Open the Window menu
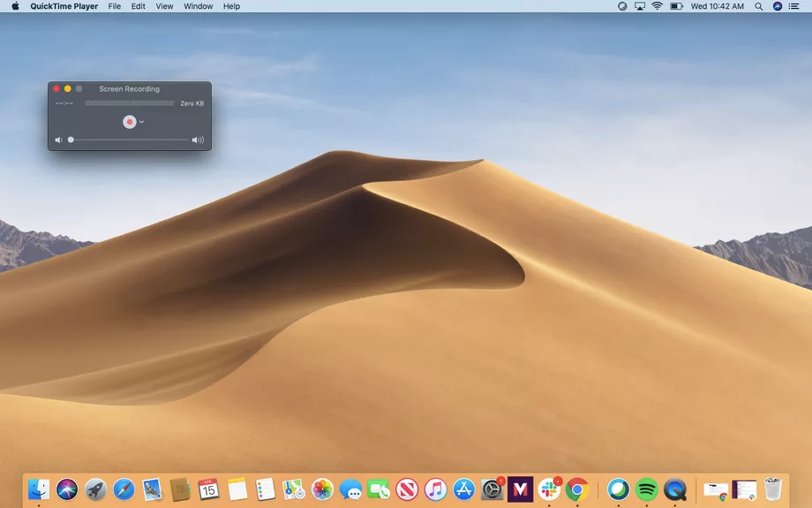 198,6
